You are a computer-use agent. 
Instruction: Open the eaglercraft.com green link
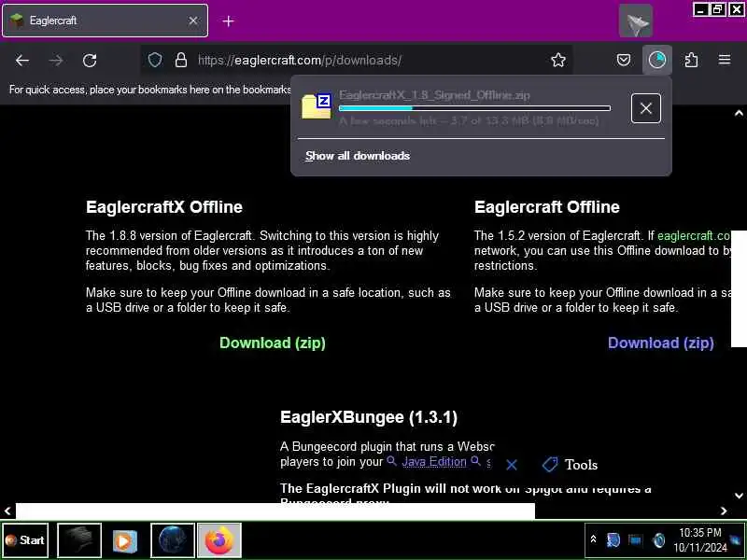tap(694, 236)
